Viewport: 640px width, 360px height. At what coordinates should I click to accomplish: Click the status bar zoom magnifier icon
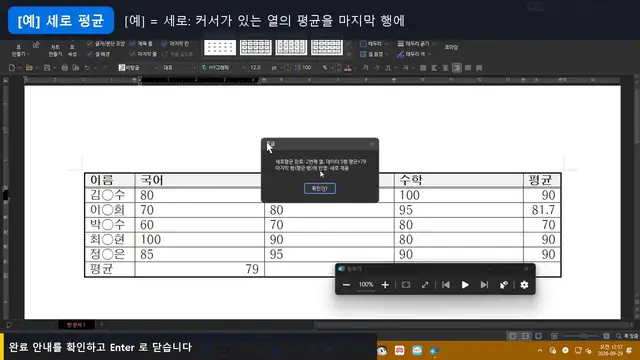pos(618,336)
